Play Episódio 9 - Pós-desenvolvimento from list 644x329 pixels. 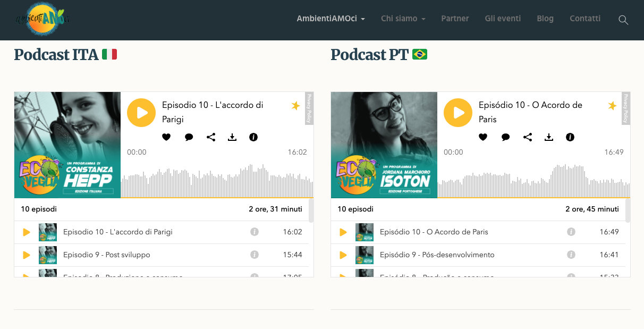coord(343,255)
